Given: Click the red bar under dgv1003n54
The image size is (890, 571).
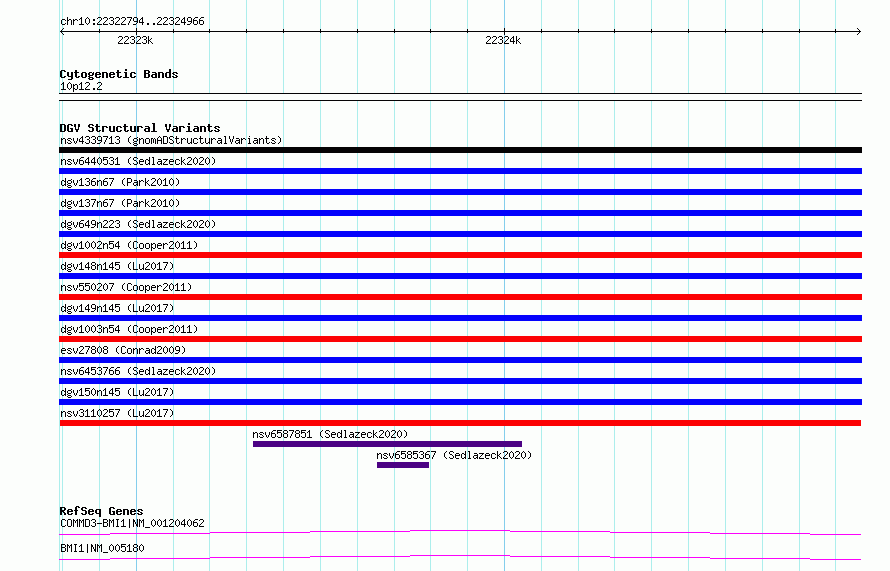Looking at the screenshot, I should (460, 339).
